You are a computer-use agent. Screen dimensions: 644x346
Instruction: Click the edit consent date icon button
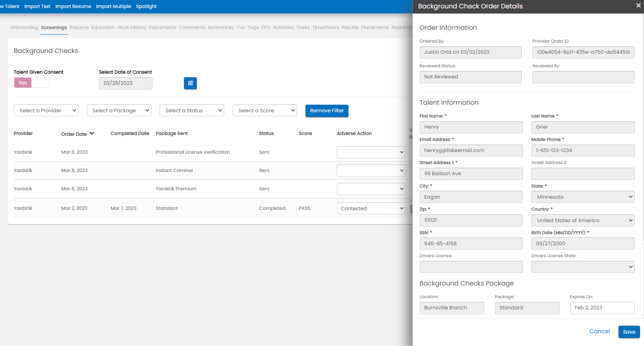190,83
